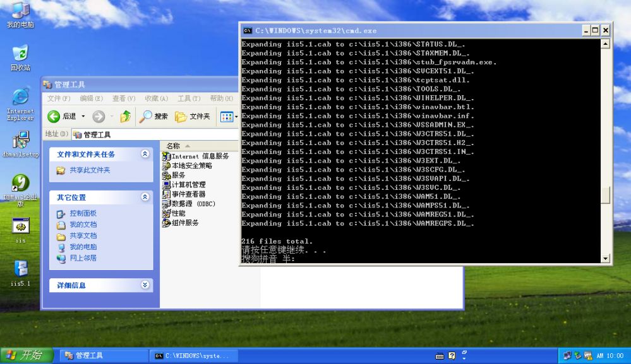Open the My Computer desktop icon

click(x=20, y=15)
